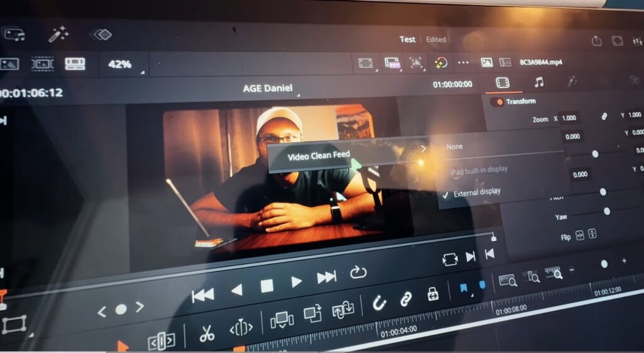Switch to the video inspector tab
Screen dimensions: 644x353
tap(502, 82)
